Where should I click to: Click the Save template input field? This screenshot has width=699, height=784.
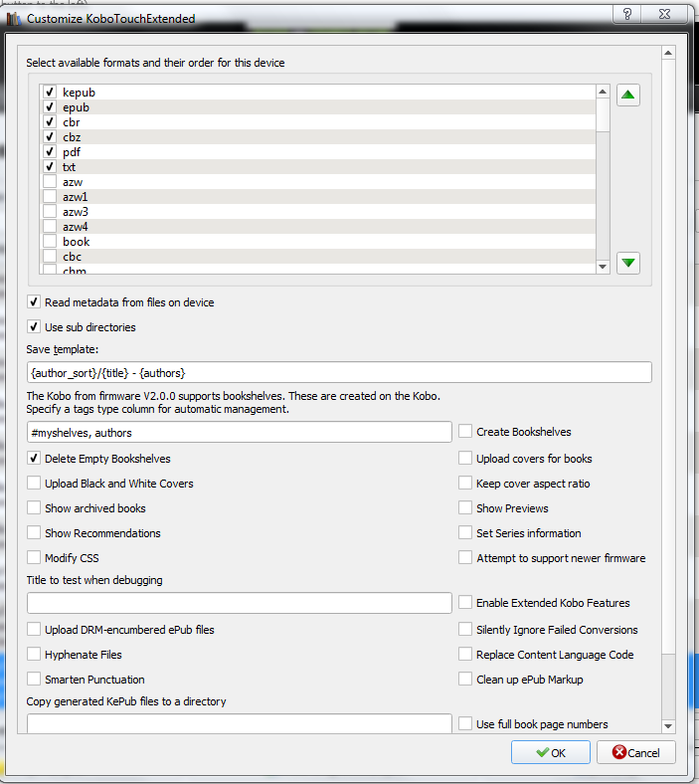point(339,372)
